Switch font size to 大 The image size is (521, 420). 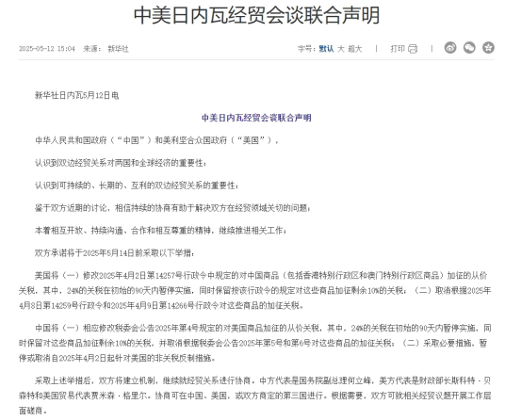coord(340,49)
